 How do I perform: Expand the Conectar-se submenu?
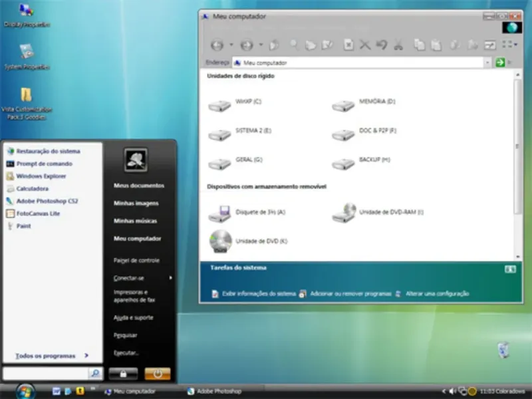(142, 278)
